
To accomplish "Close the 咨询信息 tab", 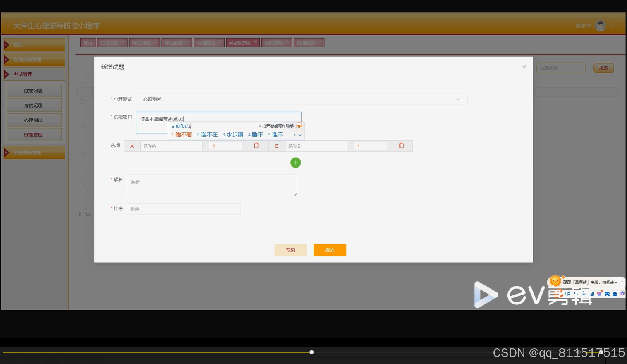I will [320, 41].
